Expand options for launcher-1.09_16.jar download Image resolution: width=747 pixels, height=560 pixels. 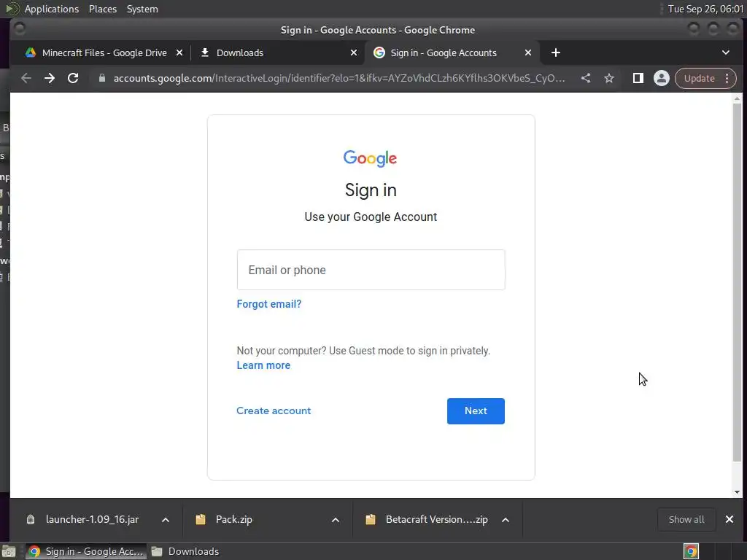pos(166,519)
